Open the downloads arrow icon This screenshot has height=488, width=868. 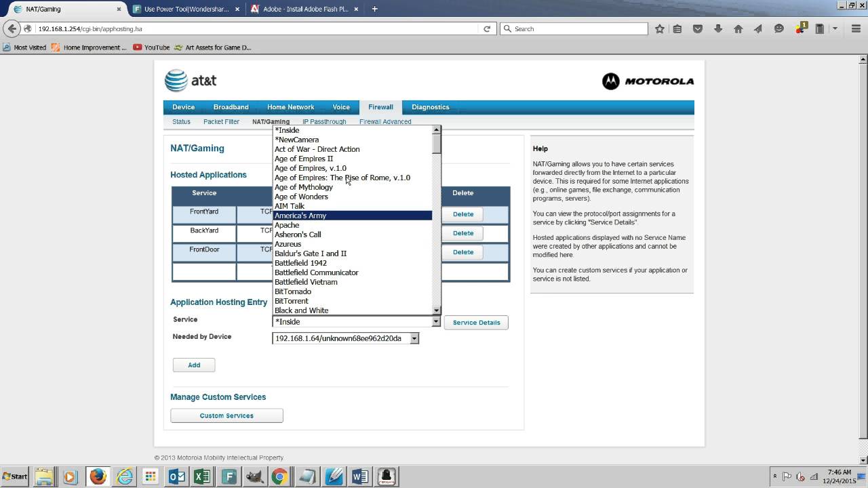(x=718, y=28)
